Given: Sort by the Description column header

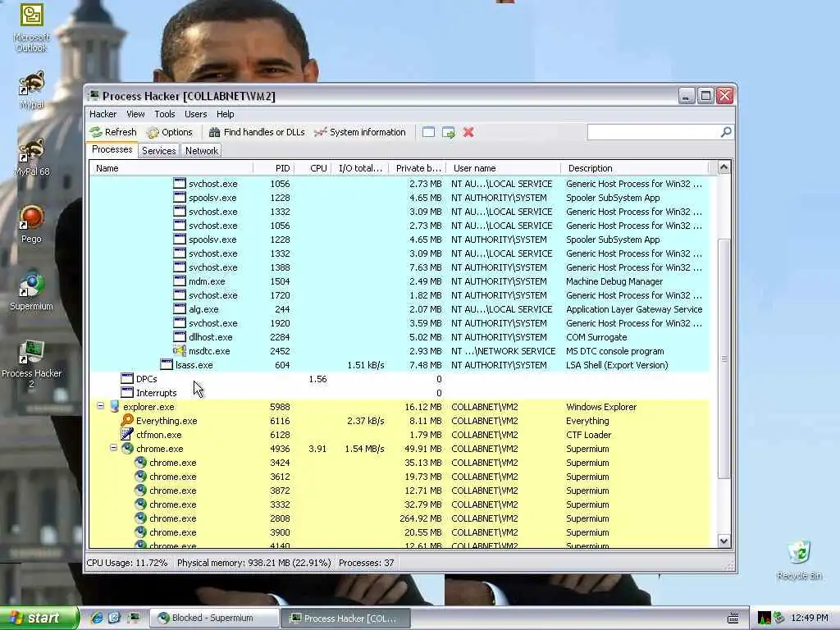Looking at the screenshot, I should tap(634, 168).
